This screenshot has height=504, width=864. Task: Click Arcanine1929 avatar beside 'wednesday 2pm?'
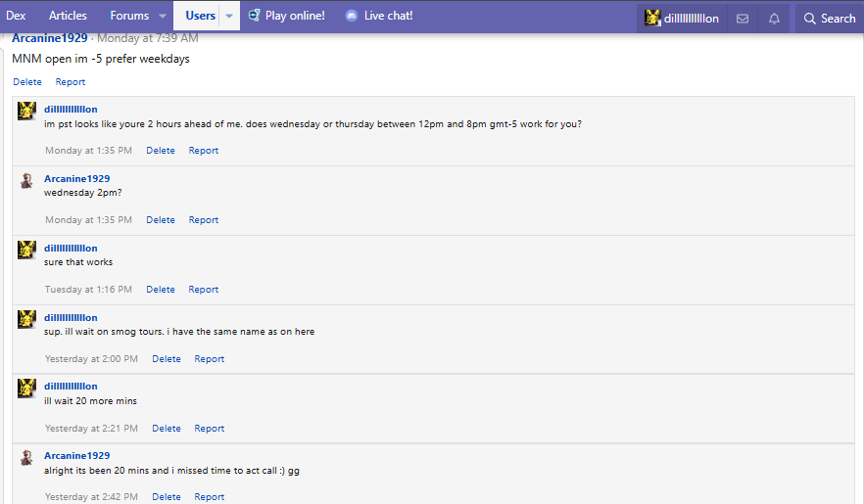(x=26, y=180)
